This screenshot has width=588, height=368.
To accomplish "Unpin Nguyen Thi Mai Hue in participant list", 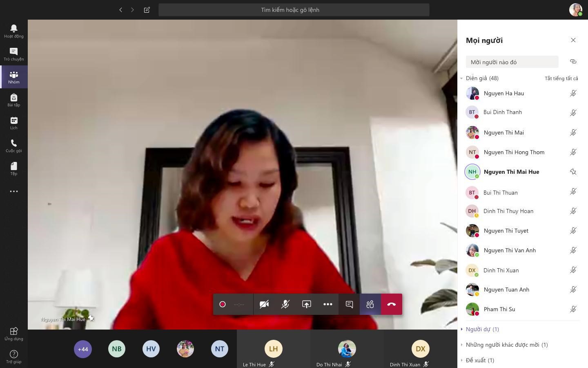I will point(573,172).
